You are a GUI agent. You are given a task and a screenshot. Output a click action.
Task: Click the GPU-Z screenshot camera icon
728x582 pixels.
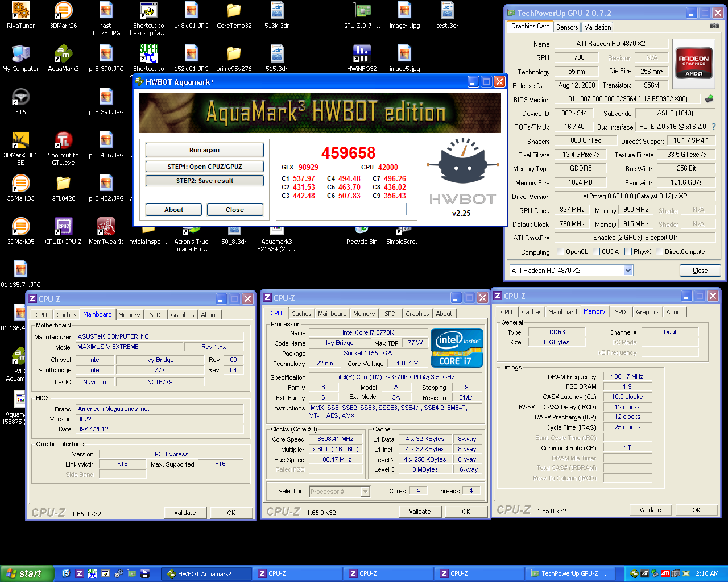(714, 26)
